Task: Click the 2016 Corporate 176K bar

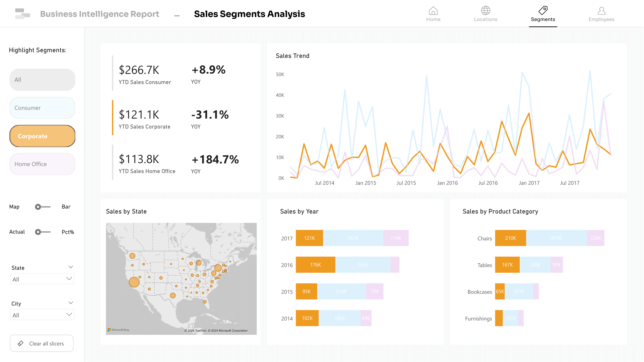Action: click(316, 265)
